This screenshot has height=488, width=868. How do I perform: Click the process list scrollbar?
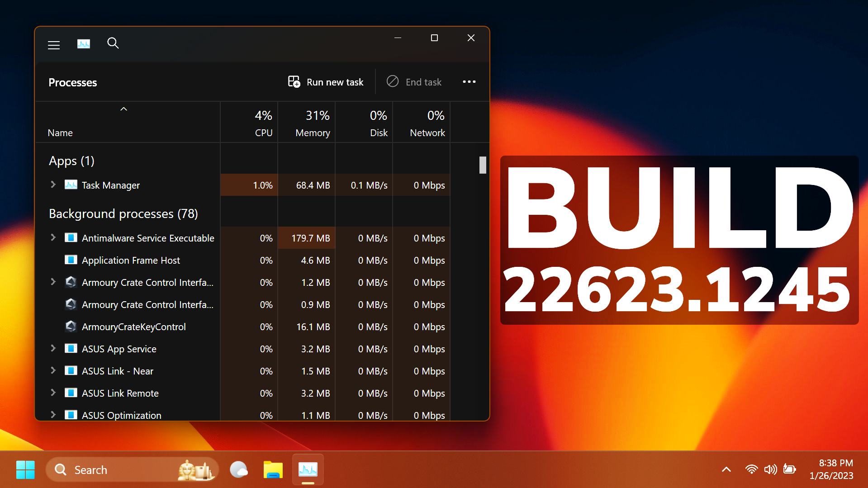(482, 165)
